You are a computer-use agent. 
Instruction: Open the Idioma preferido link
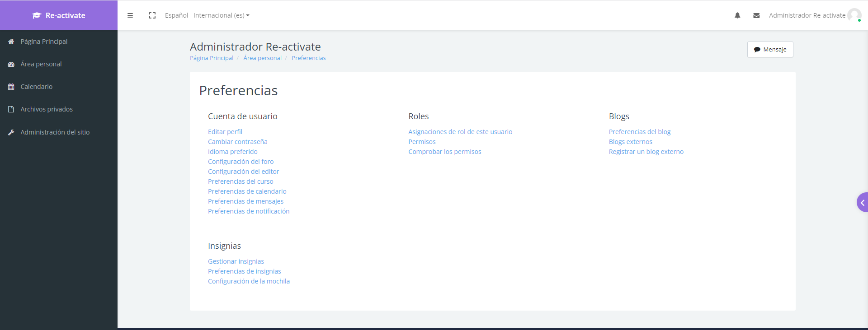tap(233, 152)
